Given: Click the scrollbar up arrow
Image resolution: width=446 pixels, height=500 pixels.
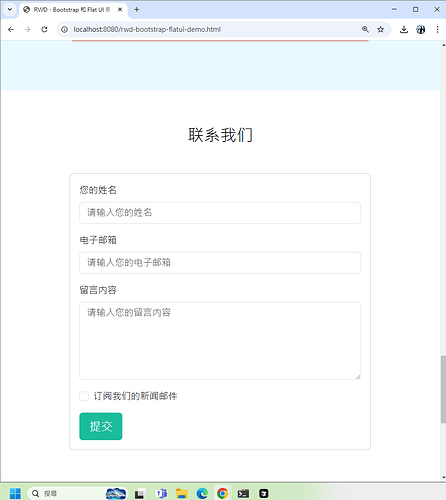Looking at the screenshot, I should (443, 45).
